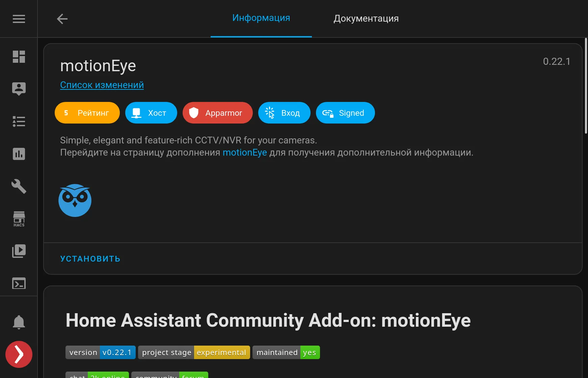
Task: Open the Media browser sidebar icon
Action: tap(19, 251)
